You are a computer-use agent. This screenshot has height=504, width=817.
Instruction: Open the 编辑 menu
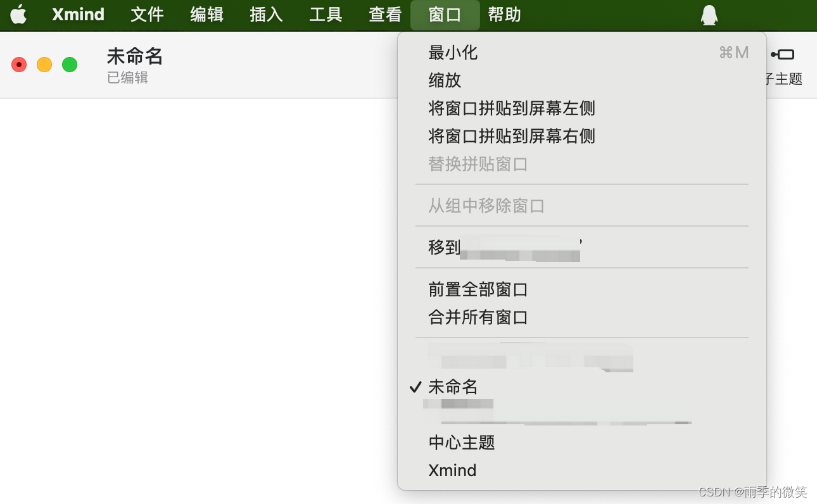click(x=206, y=15)
